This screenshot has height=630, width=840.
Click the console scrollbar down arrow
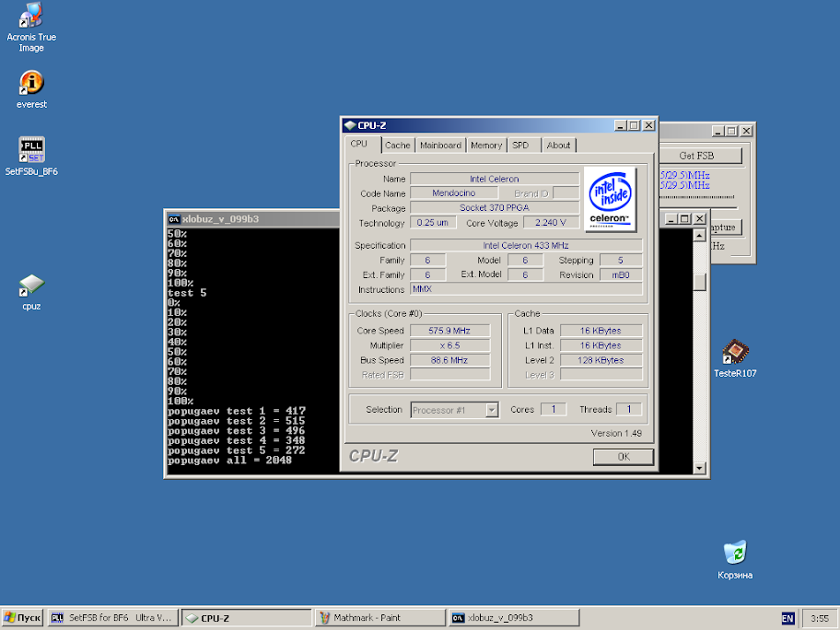pos(699,468)
